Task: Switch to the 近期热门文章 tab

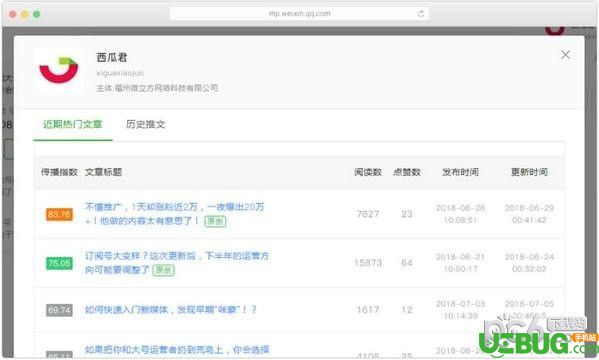Action: tap(73, 124)
